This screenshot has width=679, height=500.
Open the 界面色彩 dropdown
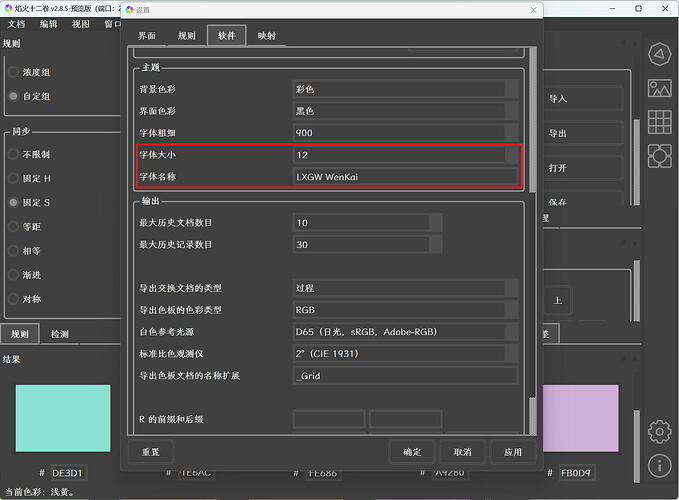(x=406, y=111)
